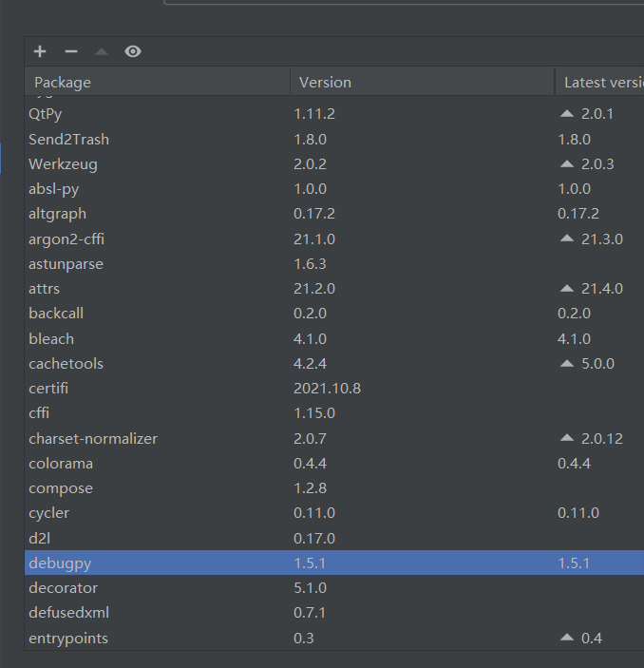Select the charset-normalizer package row
The image size is (644, 668).
[334, 438]
